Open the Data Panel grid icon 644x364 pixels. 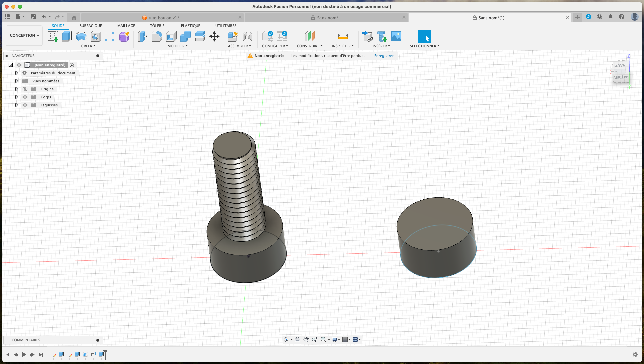tap(7, 17)
